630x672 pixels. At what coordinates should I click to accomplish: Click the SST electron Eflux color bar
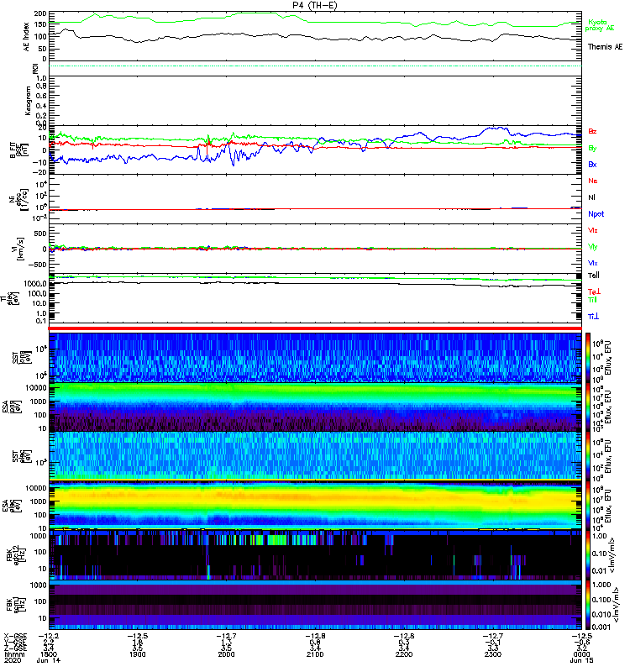588,455
